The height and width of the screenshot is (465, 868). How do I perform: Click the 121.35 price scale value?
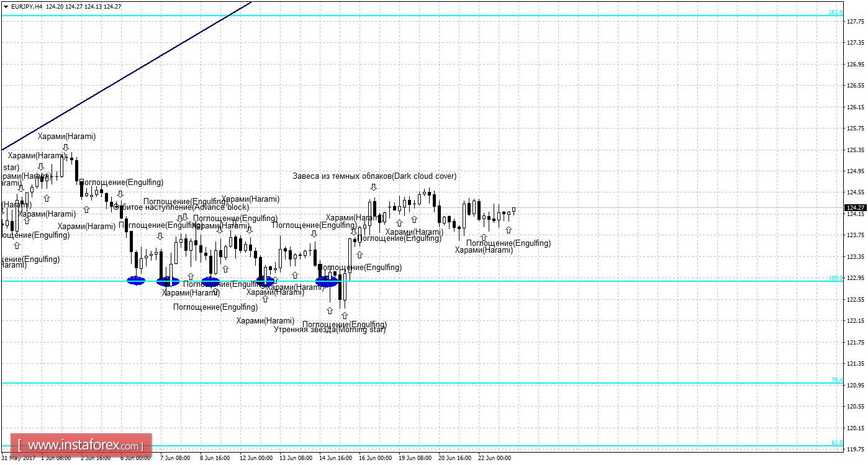point(855,364)
